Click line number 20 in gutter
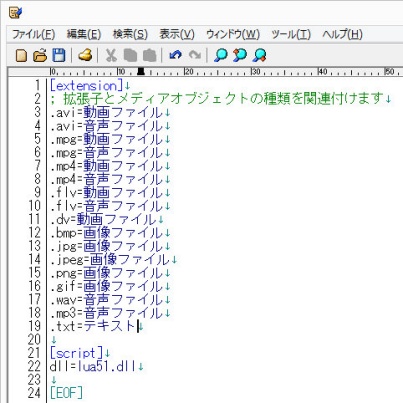 point(34,339)
